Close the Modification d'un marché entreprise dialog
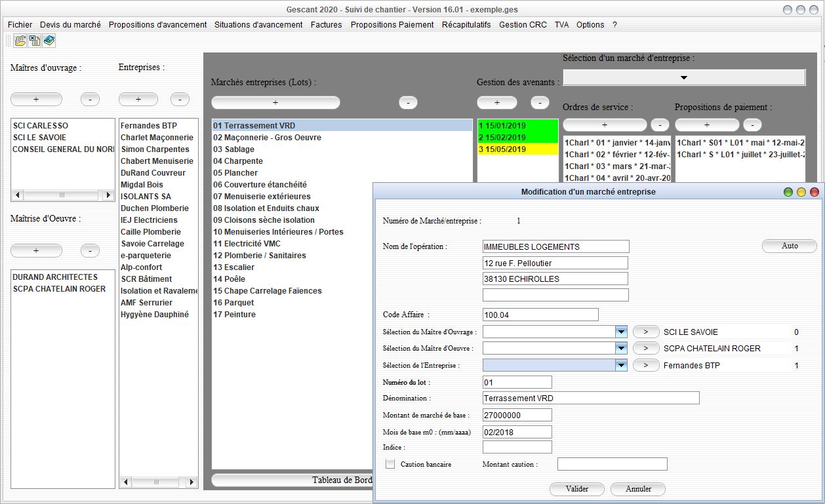The width and height of the screenshot is (825, 504). [815, 192]
